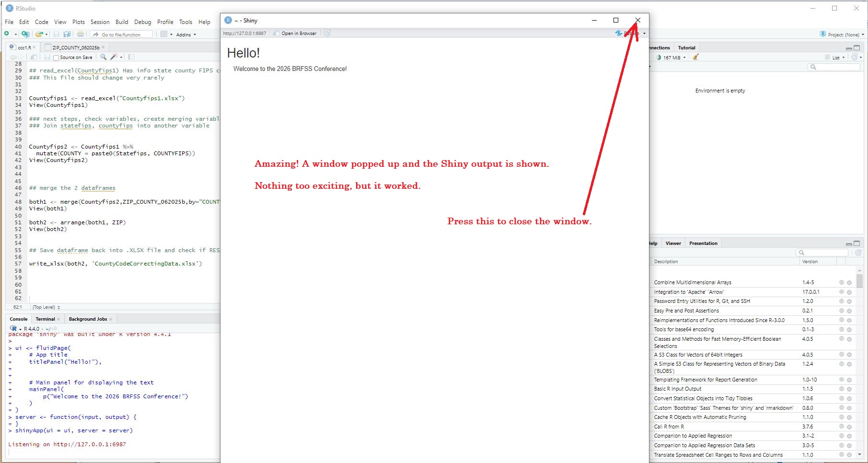
Task: Click the Create a Project icon
Action: point(25,34)
